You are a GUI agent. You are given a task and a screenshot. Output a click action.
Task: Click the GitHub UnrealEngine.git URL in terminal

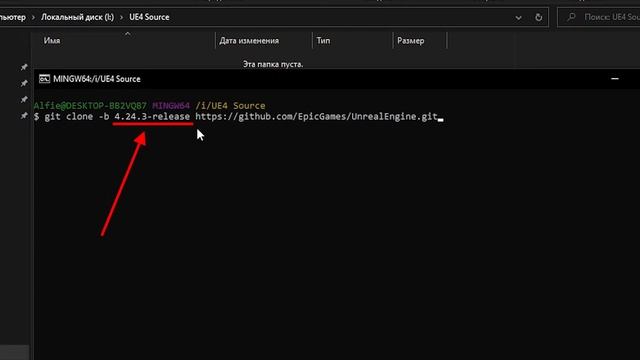tap(316, 117)
